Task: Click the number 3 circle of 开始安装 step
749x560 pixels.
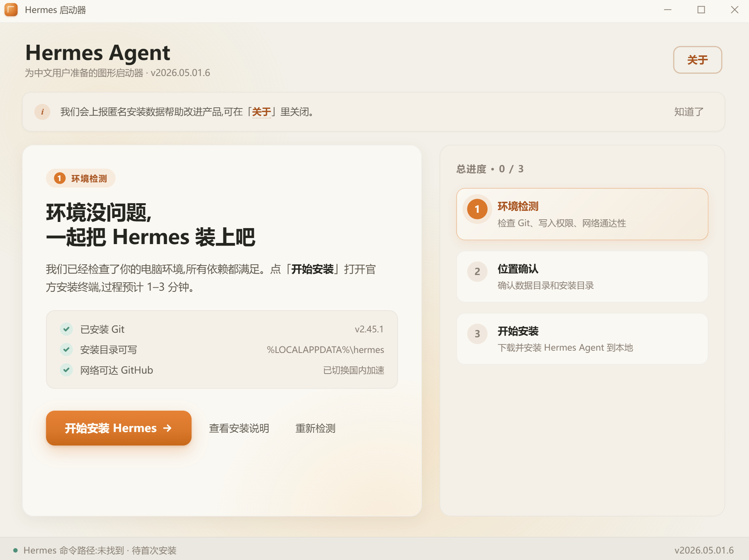Action: [477, 334]
